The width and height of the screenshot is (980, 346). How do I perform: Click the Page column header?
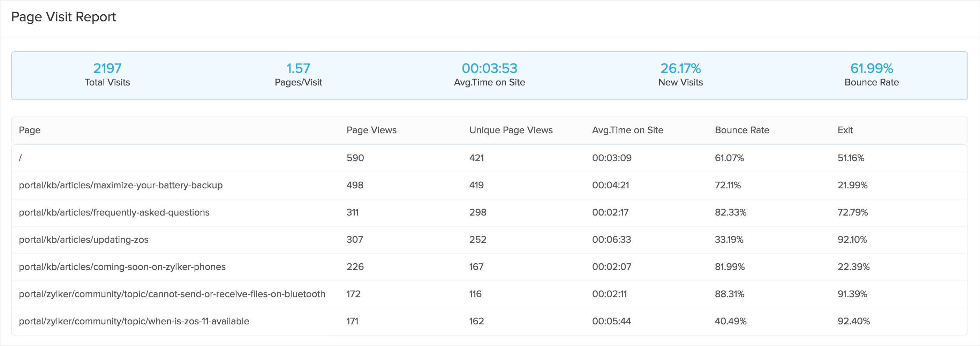(30, 130)
